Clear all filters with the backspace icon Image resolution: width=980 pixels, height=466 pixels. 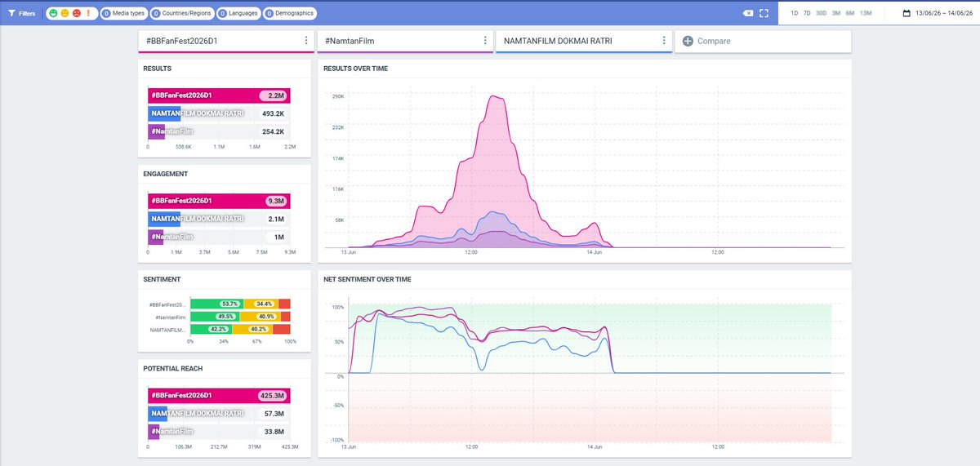(748, 13)
